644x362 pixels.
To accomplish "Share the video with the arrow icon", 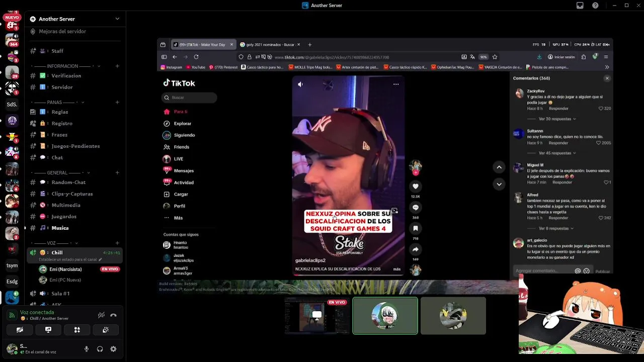I will 416,249.
